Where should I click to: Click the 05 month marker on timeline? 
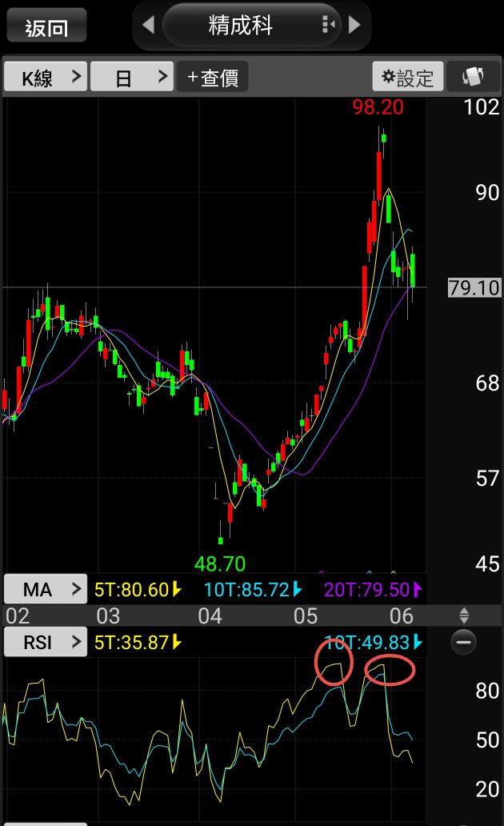click(x=306, y=615)
